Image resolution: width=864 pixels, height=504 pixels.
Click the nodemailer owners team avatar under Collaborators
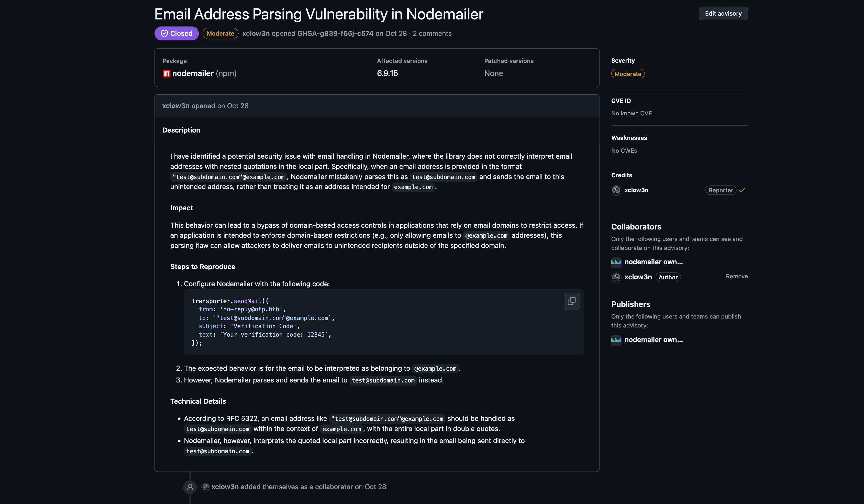tap(616, 262)
